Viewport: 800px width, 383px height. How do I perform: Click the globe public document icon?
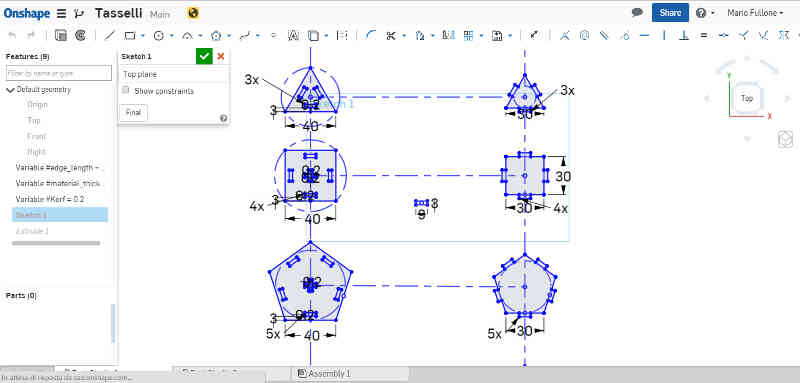click(x=193, y=13)
